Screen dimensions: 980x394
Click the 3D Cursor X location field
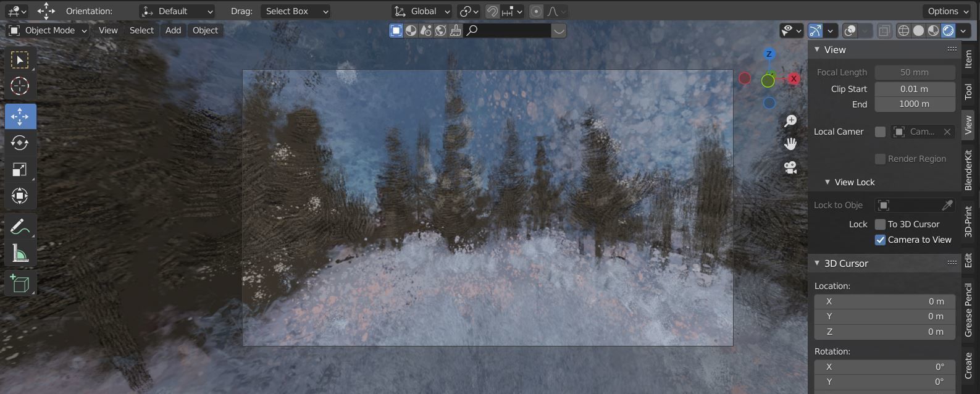884,301
